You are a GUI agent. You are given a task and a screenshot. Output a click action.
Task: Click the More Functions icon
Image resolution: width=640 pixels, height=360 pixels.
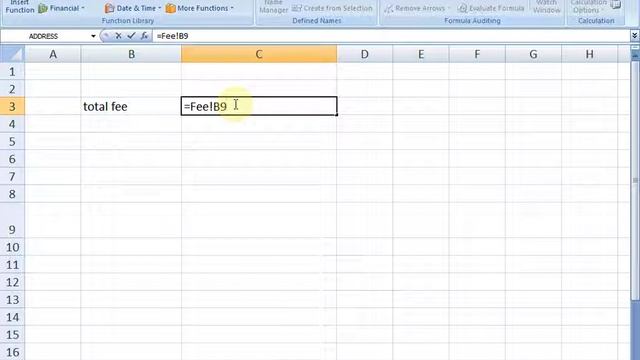click(170, 8)
